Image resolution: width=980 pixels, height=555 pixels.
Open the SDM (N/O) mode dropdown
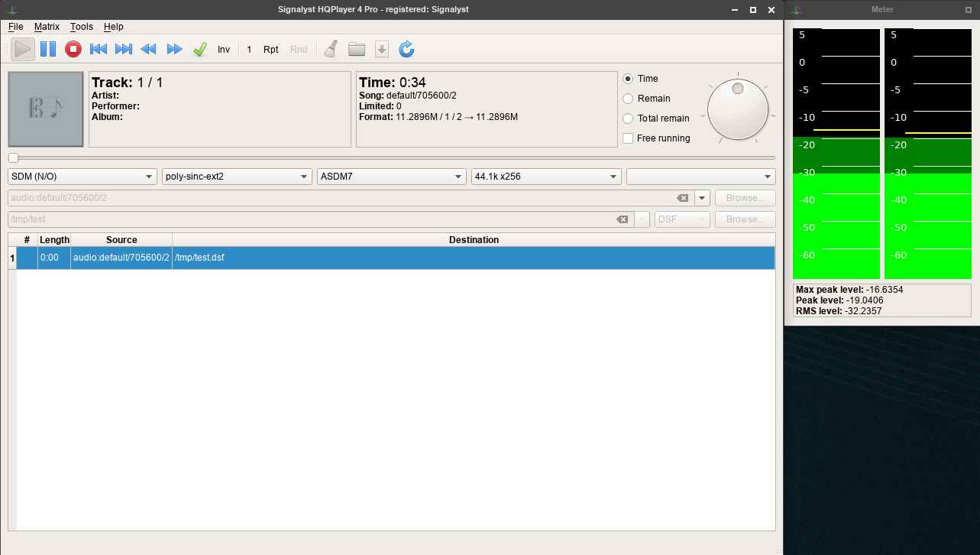coord(82,177)
